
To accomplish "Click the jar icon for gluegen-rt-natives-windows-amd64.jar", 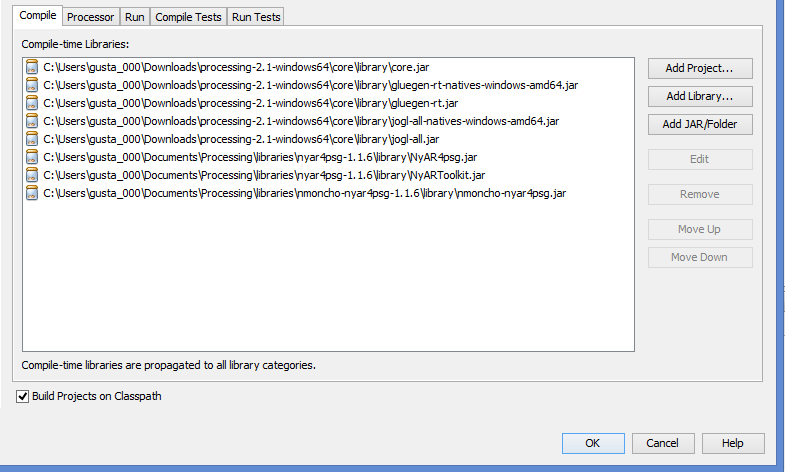I will point(32,85).
